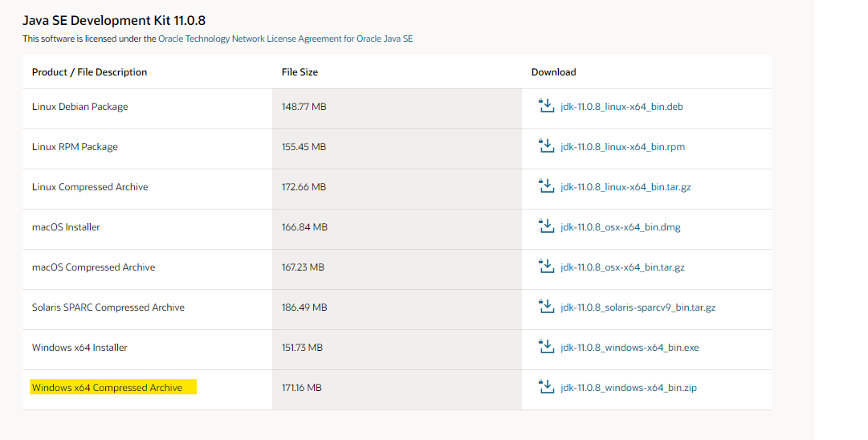Image resolution: width=868 pixels, height=440 pixels.
Task: Download jdk-11.0.8_solaris-sparcv9_bin.tar.gz file link
Action: (x=638, y=308)
